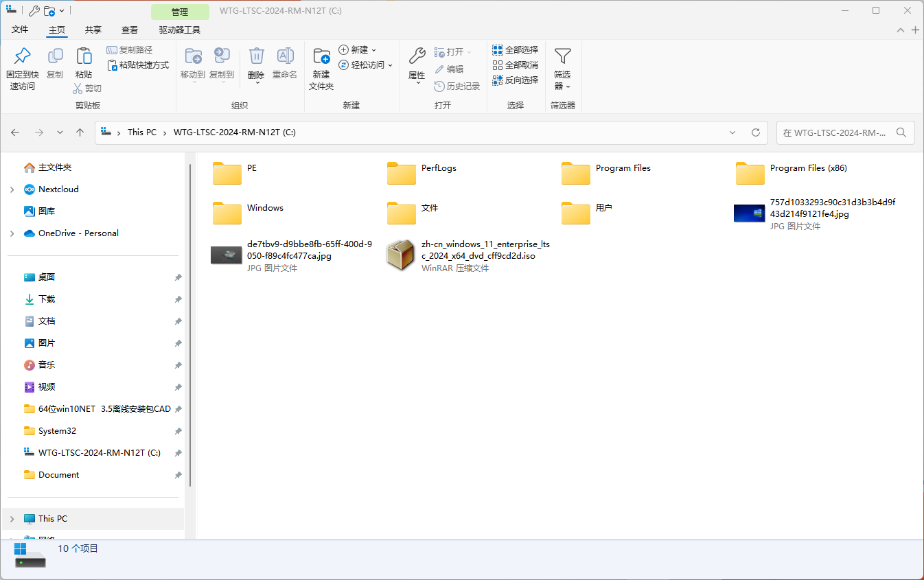Open the address bar history dropdown

pyautogui.click(x=732, y=132)
